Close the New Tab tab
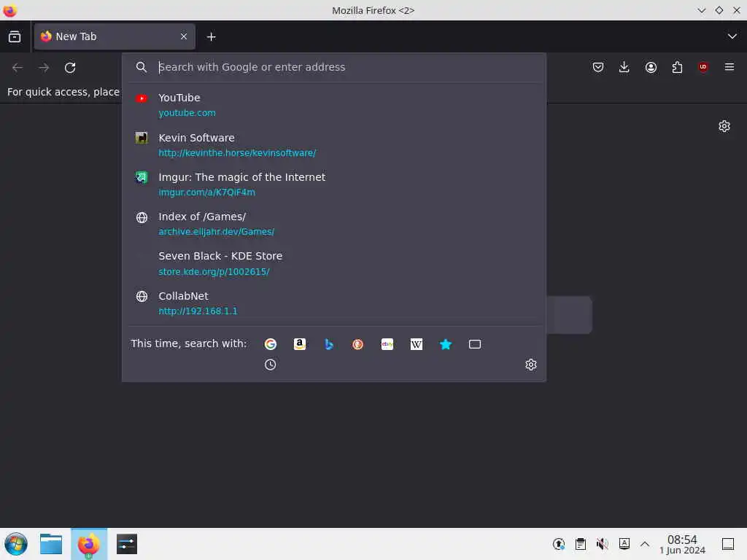Image resolution: width=747 pixels, height=560 pixels. [x=184, y=36]
